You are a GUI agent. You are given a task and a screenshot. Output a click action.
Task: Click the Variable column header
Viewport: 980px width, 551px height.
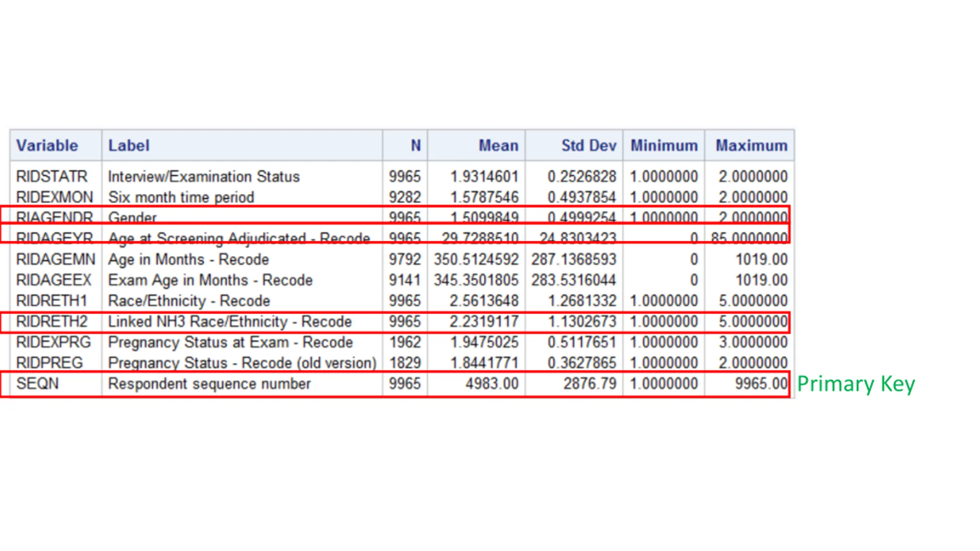(56, 145)
